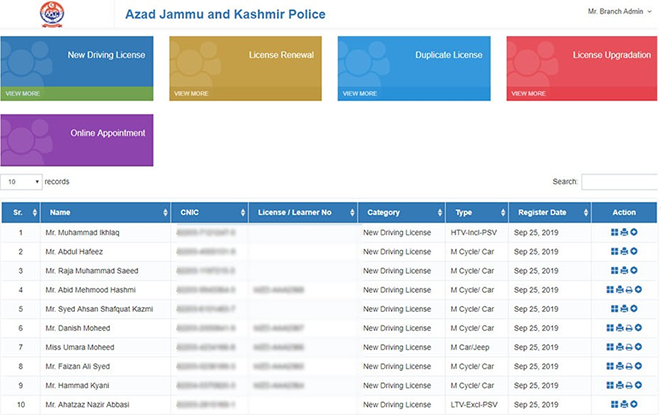Sort the table by Category column
Image resolution: width=661 pixels, height=415 pixels.
tap(402, 213)
